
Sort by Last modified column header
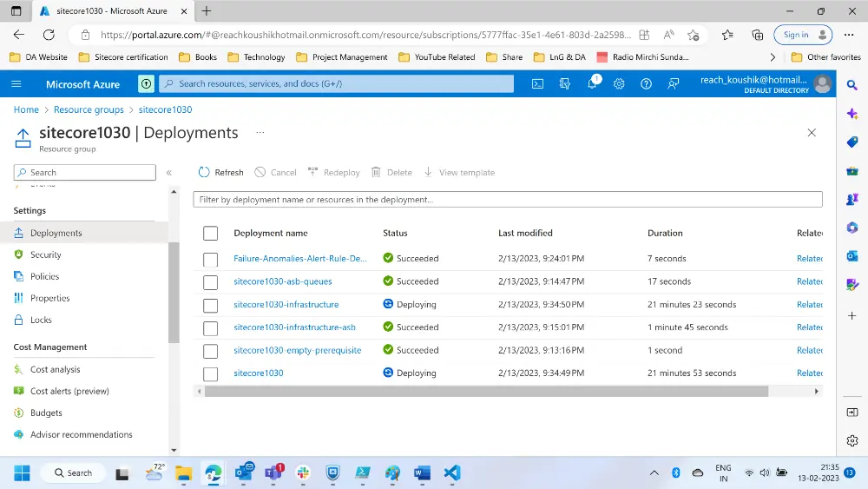point(525,233)
